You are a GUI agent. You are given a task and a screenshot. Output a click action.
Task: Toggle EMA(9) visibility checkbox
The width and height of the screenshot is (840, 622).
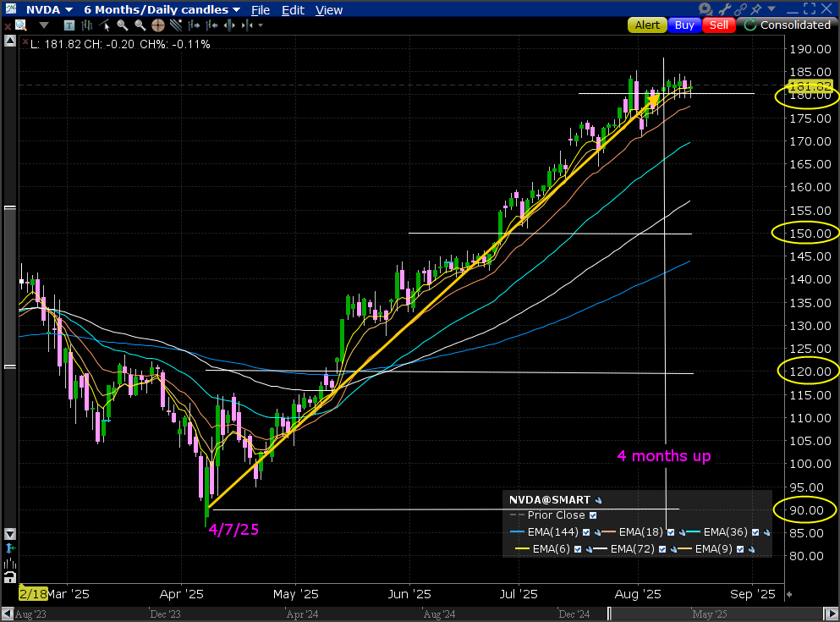(x=740, y=549)
